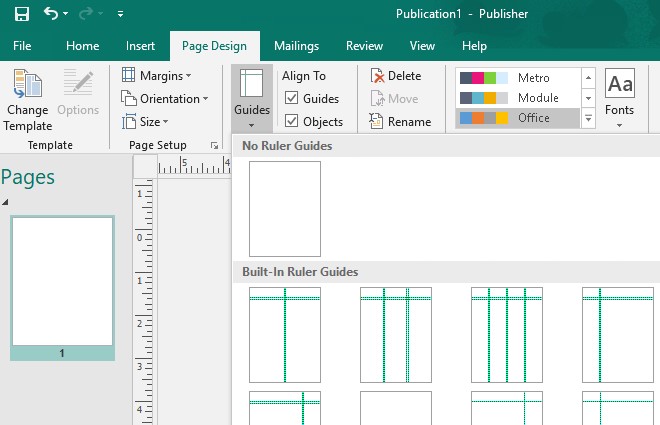Select the Page Design tab

pos(215,45)
